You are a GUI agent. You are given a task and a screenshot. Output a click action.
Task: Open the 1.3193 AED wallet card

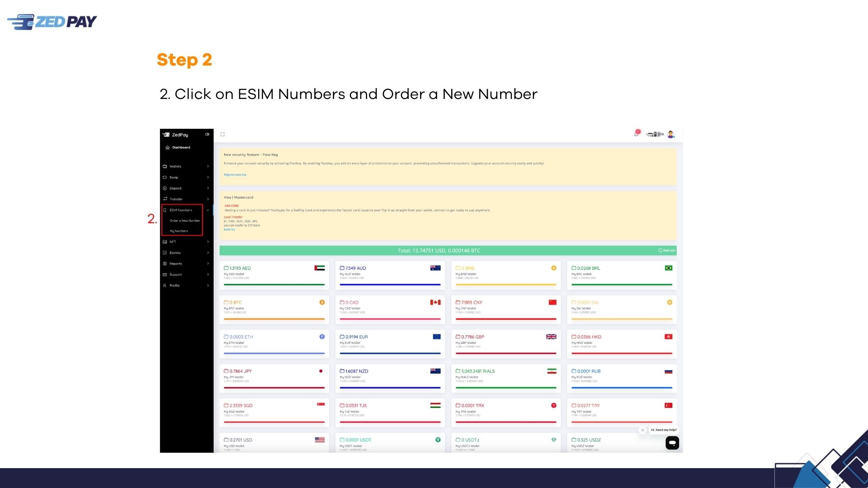click(x=274, y=275)
